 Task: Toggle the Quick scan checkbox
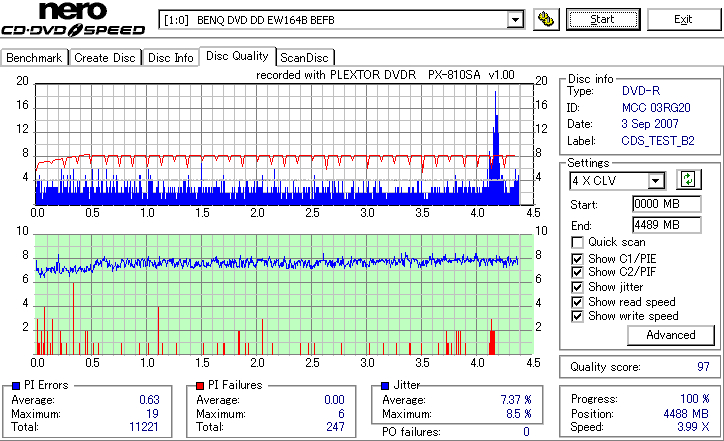(577, 242)
